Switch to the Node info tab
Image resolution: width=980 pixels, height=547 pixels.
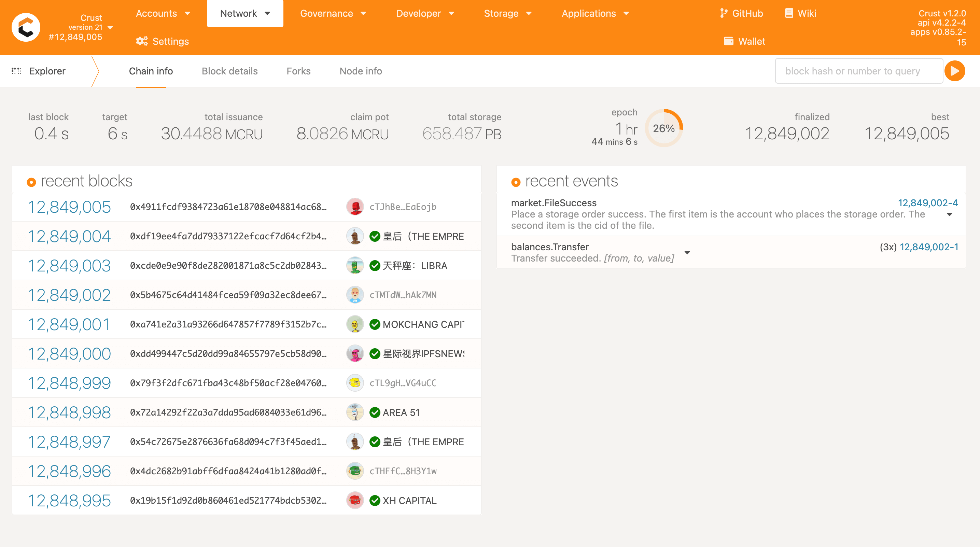360,71
